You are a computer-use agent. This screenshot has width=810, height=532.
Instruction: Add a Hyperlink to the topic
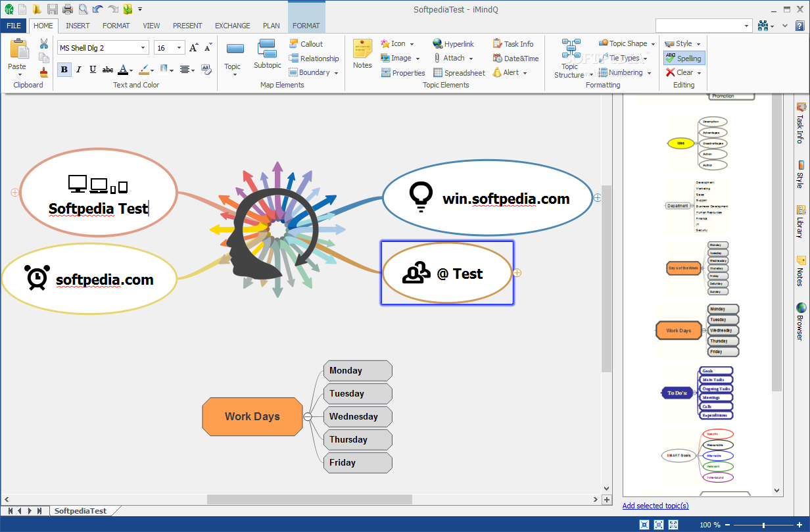453,44
